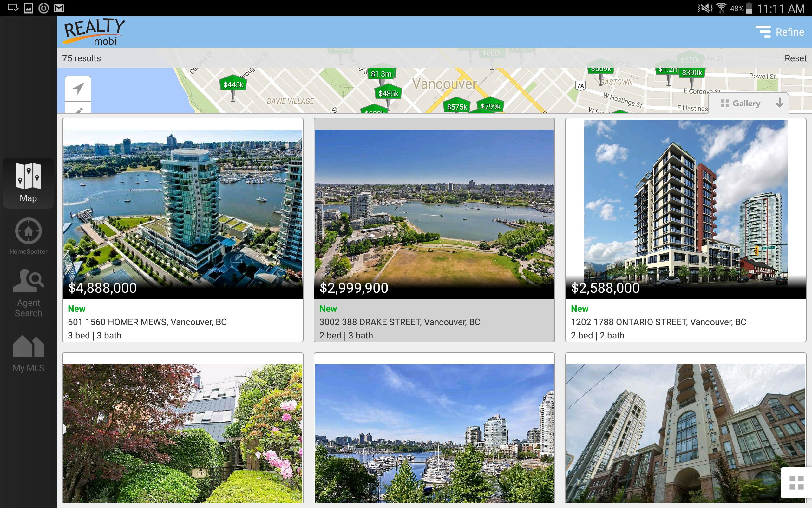The width and height of the screenshot is (812, 508).
Task: Select the $799k map pin
Action: coord(490,106)
